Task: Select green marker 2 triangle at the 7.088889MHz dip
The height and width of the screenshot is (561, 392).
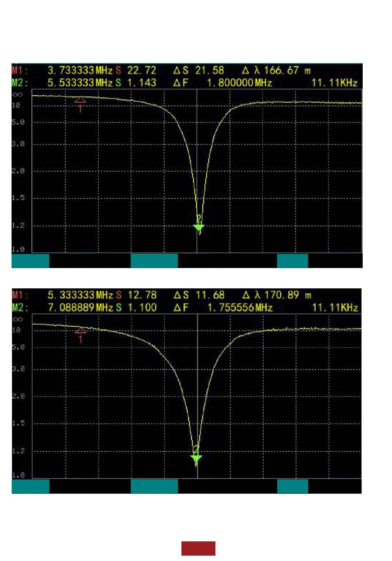Action: tap(196, 458)
